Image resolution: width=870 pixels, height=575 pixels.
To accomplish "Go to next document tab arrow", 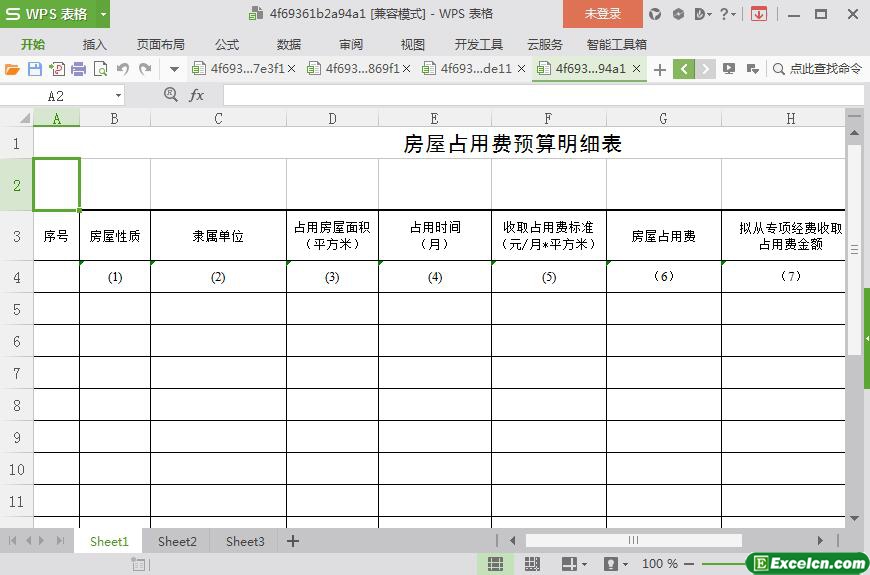I will tap(705, 69).
